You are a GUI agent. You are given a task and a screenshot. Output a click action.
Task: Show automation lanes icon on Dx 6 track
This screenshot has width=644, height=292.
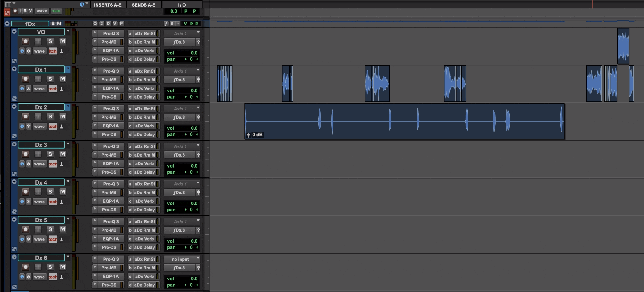click(x=14, y=287)
